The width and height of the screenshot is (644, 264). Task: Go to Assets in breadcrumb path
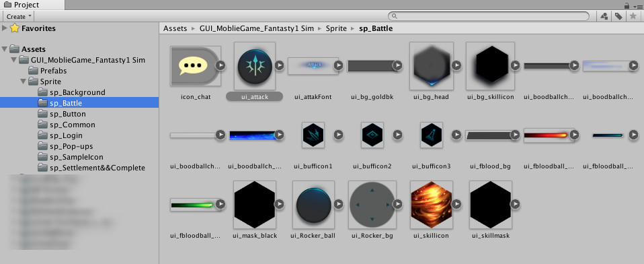tap(175, 28)
